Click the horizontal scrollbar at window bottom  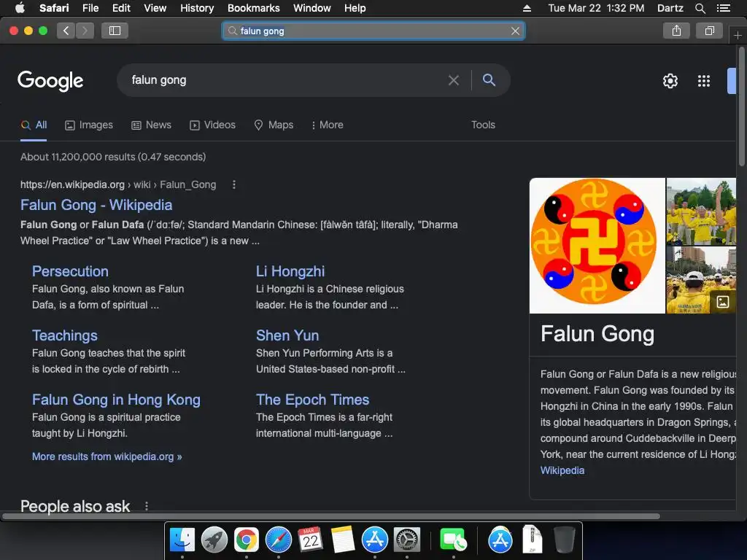click(331, 516)
